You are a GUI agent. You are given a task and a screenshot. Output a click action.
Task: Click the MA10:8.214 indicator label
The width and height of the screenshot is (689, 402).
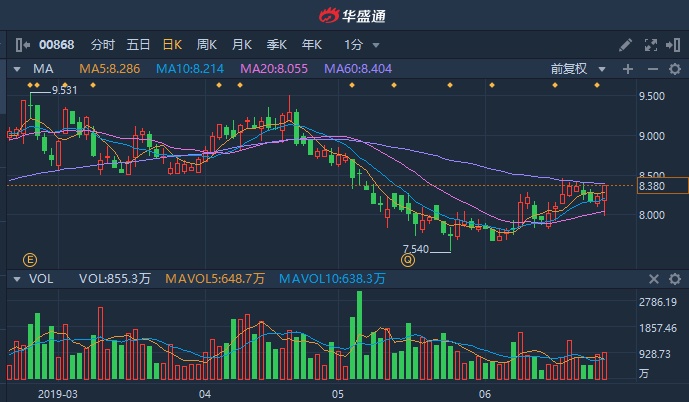click(x=190, y=69)
